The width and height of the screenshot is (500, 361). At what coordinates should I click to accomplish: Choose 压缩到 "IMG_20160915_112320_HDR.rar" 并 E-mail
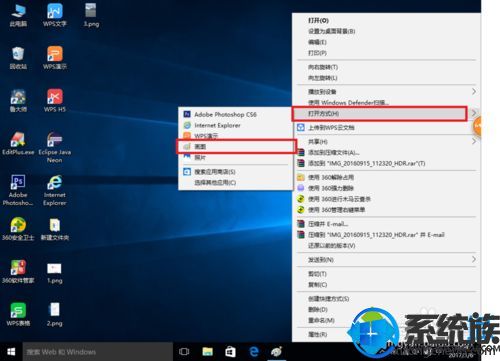pyautogui.click(x=387, y=235)
